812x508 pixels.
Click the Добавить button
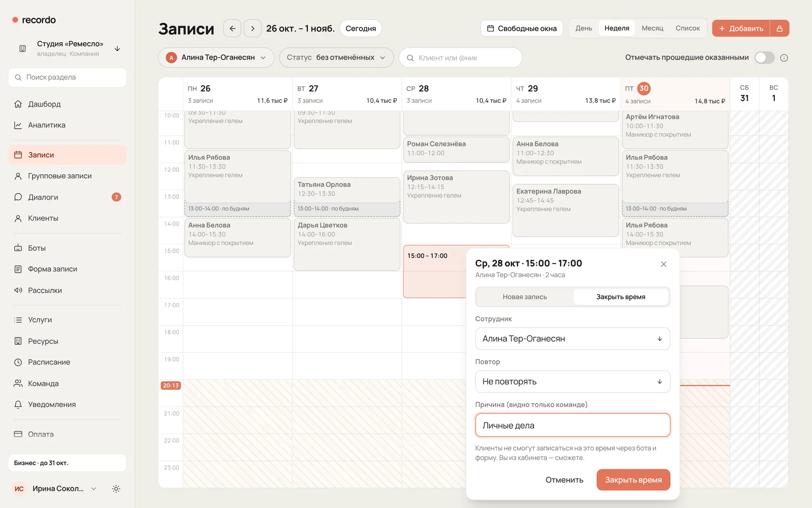click(741, 28)
